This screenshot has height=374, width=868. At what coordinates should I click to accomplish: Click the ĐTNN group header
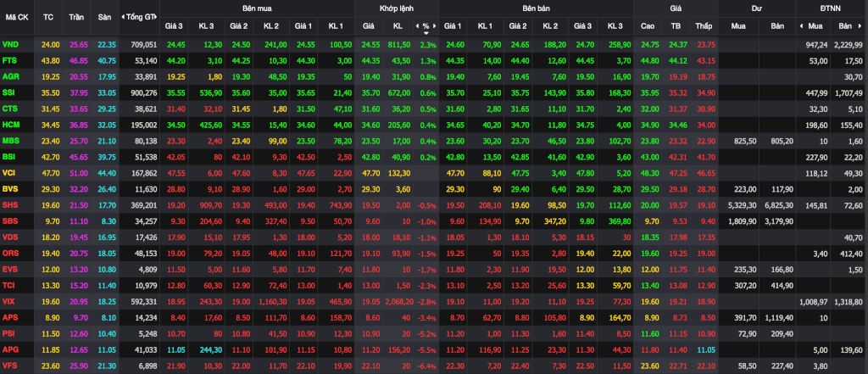click(x=831, y=8)
